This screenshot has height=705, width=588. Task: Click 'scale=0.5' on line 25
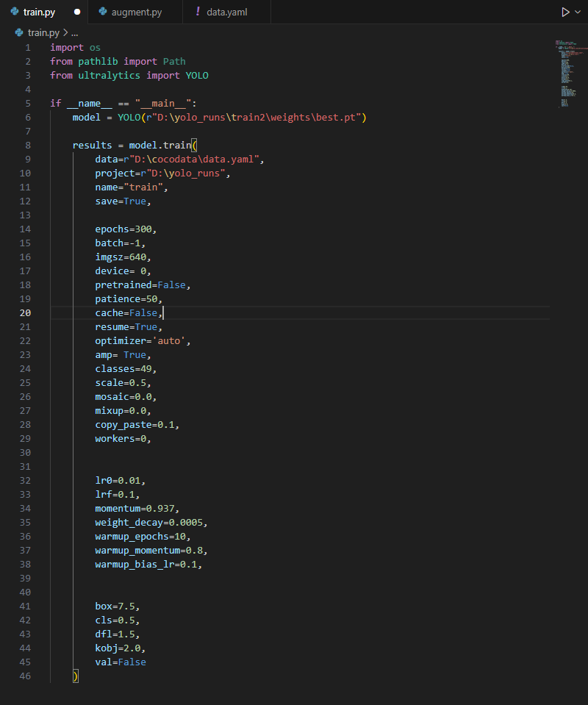click(121, 382)
